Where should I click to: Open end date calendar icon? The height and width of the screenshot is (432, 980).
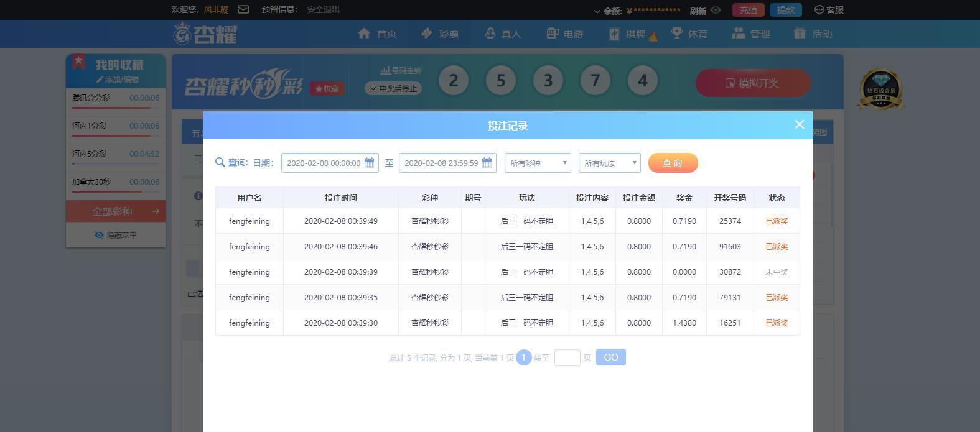point(487,162)
